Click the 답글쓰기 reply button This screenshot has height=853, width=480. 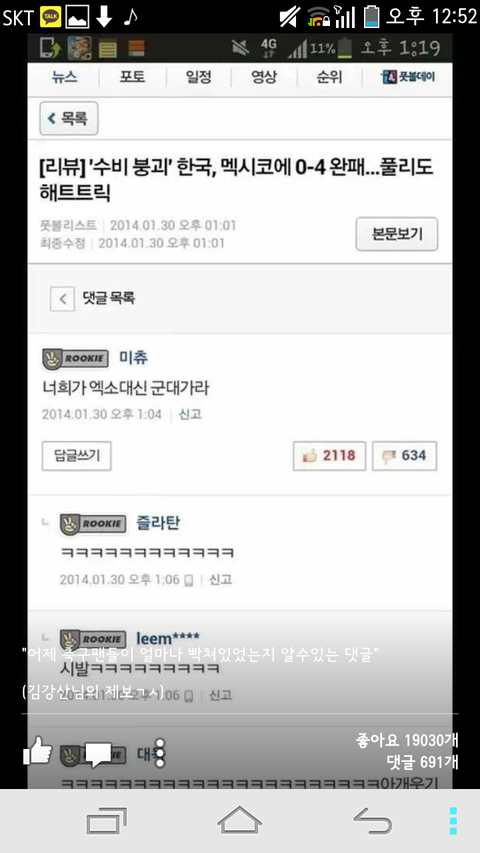coord(77,456)
